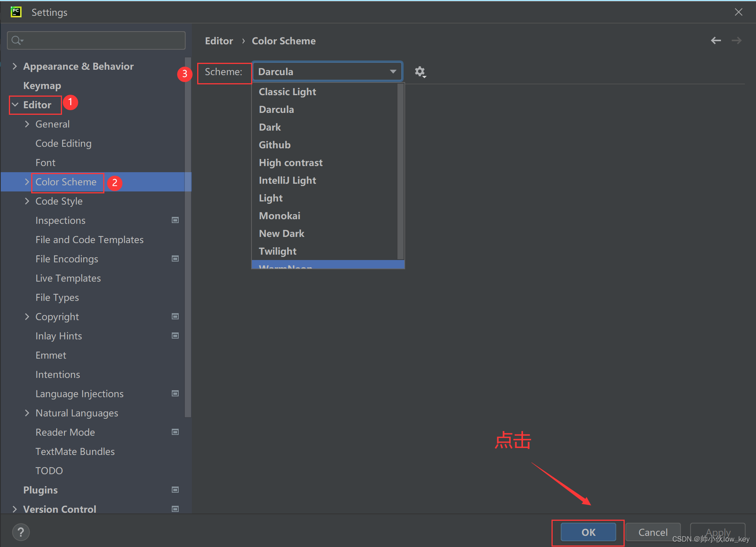Image resolution: width=756 pixels, height=547 pixels.
Task: Close the Settings dialog
Action: (738, 12)
